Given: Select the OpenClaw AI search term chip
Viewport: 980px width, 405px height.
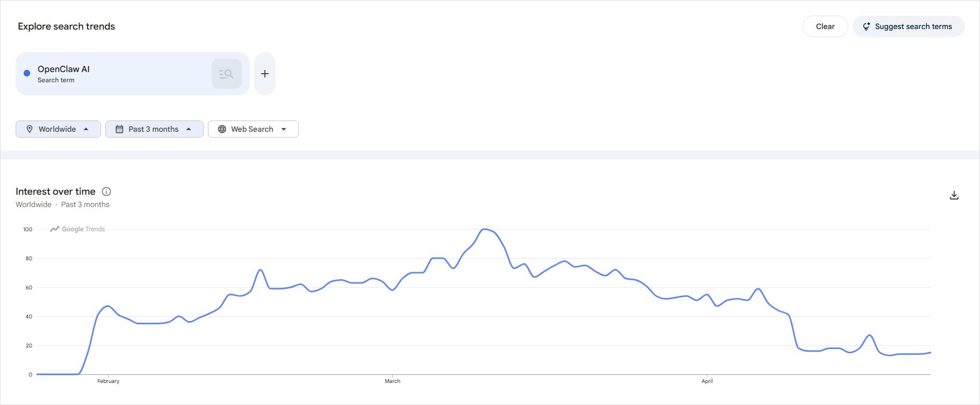Looking at the screenshot, I should (107, 73).
